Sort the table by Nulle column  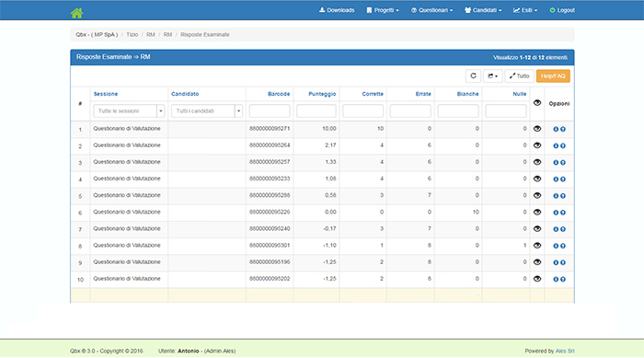tap(520, 94)
